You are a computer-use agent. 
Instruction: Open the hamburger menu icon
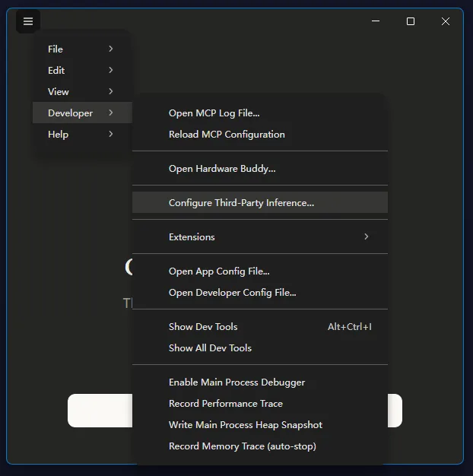[x=28, y=21]
